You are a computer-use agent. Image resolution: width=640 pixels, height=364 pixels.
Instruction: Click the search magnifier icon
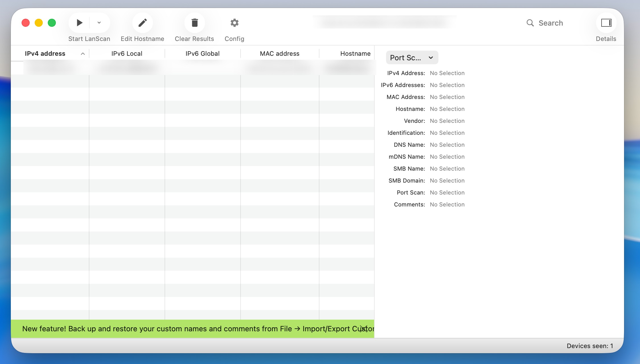(530, 23)
